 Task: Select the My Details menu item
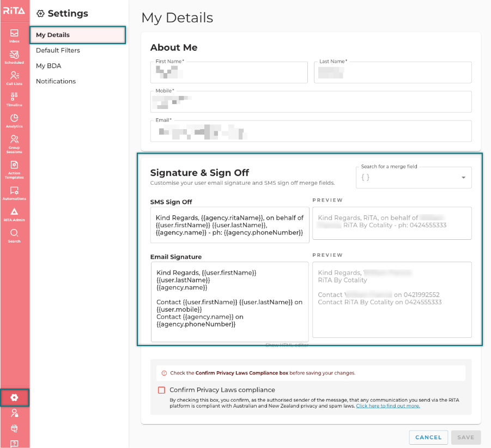click(78, 35)
